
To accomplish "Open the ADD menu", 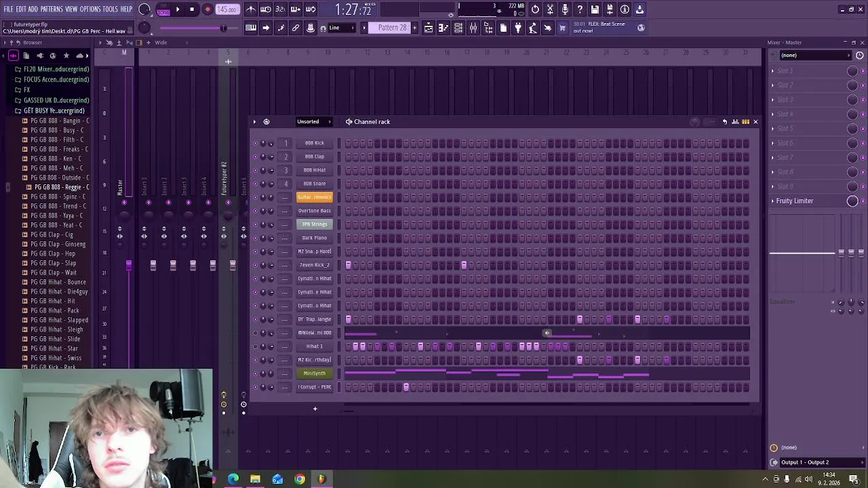I will coord(33,9).
